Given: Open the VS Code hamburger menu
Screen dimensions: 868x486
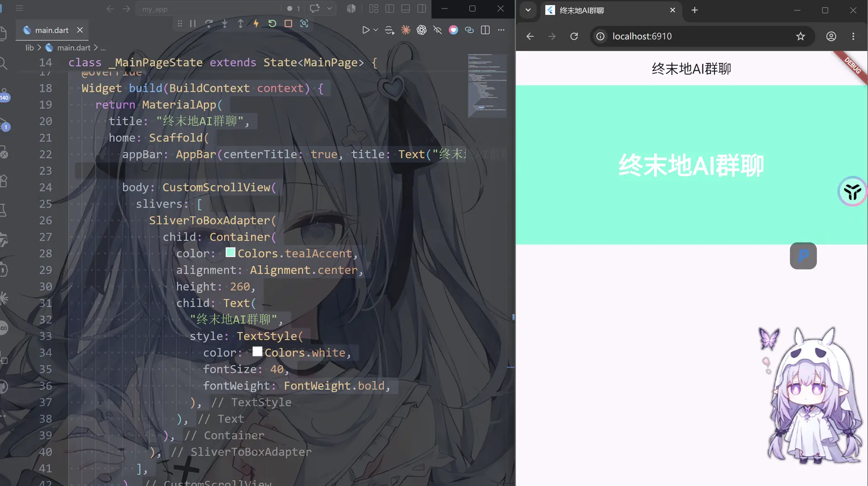Looking at the screenshot, I should point(19,9).
